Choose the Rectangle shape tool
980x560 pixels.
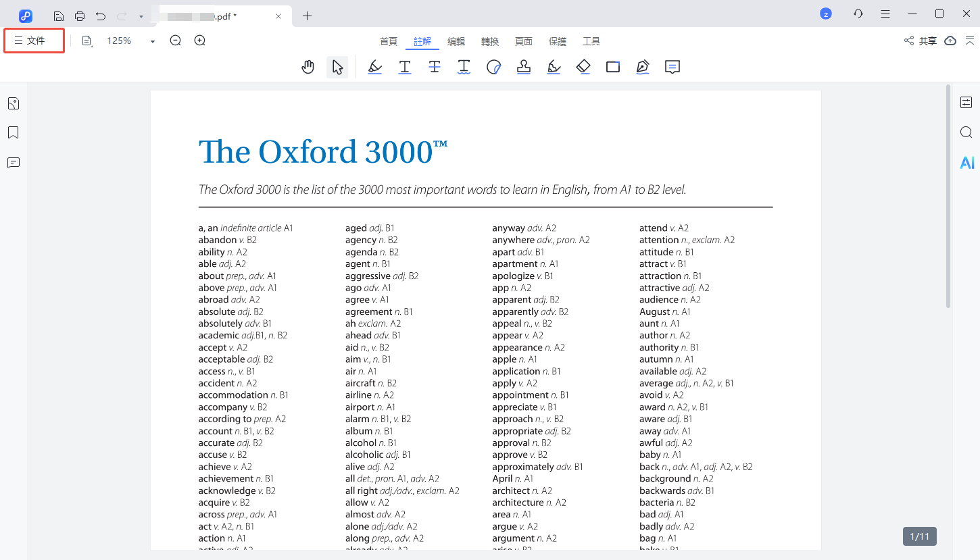613,67
